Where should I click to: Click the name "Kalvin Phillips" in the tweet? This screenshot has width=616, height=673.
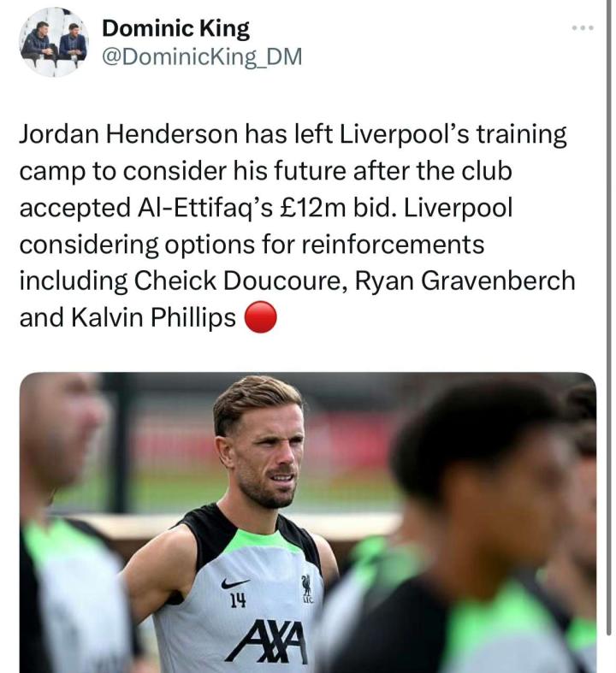coord(153,318)
